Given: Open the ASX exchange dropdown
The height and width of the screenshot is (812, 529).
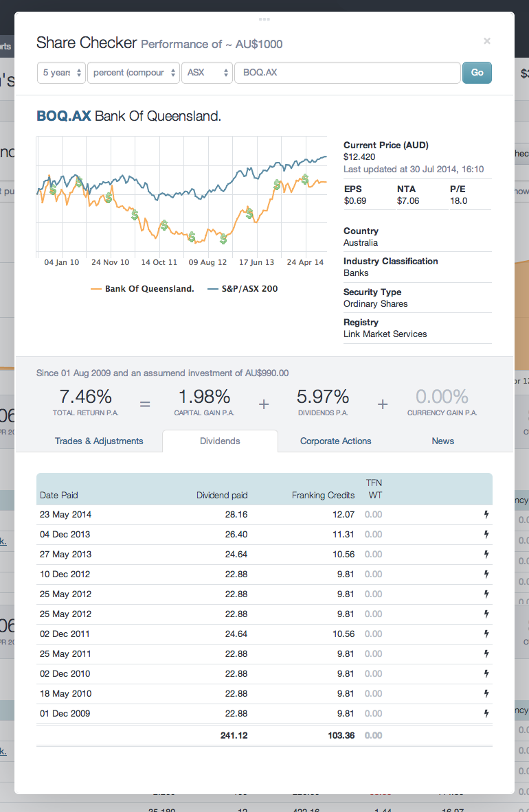Looking at the screenshot, I should [207, 72].
